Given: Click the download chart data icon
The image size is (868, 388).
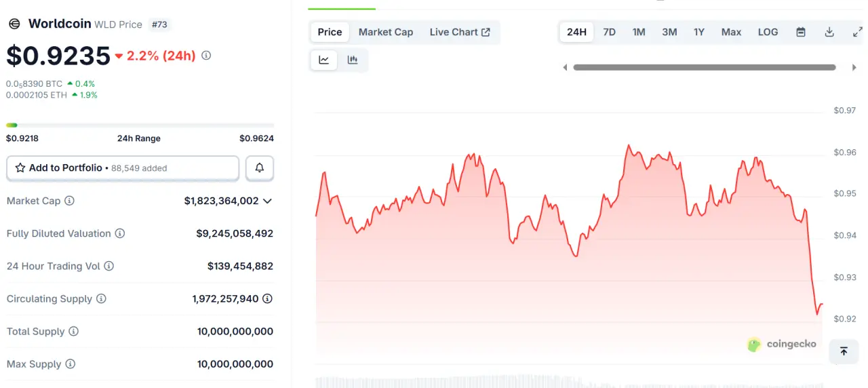Looking at the screenshot, I should coord(829,32).
